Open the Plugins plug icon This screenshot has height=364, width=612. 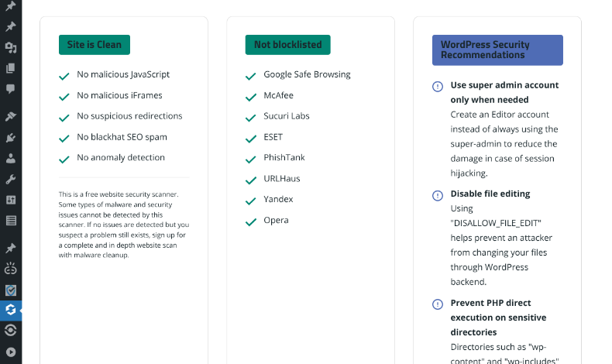(x=11, y=137)
